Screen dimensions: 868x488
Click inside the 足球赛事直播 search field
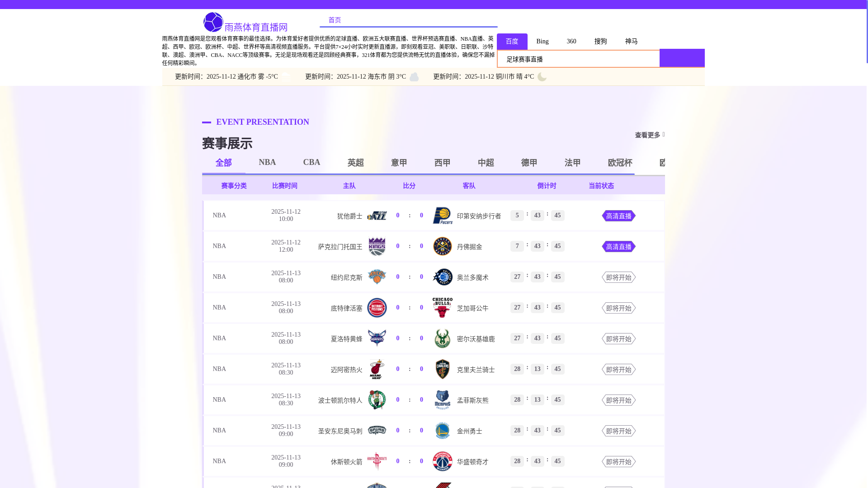[579, 59]
